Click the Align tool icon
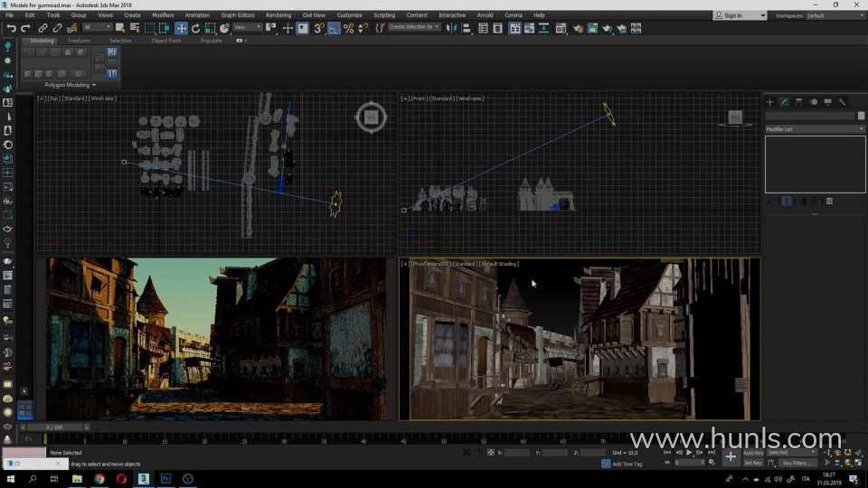The height and width of the screenshot is (488, 868). (467, 28)
